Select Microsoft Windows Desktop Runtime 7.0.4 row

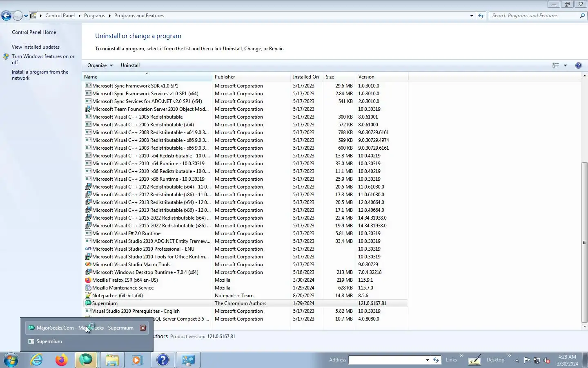tap(245, 272)
